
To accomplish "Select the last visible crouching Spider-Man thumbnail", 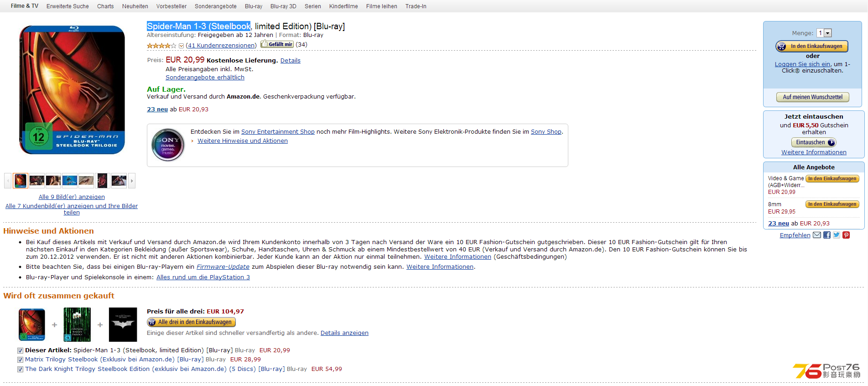I will [119, 181].
